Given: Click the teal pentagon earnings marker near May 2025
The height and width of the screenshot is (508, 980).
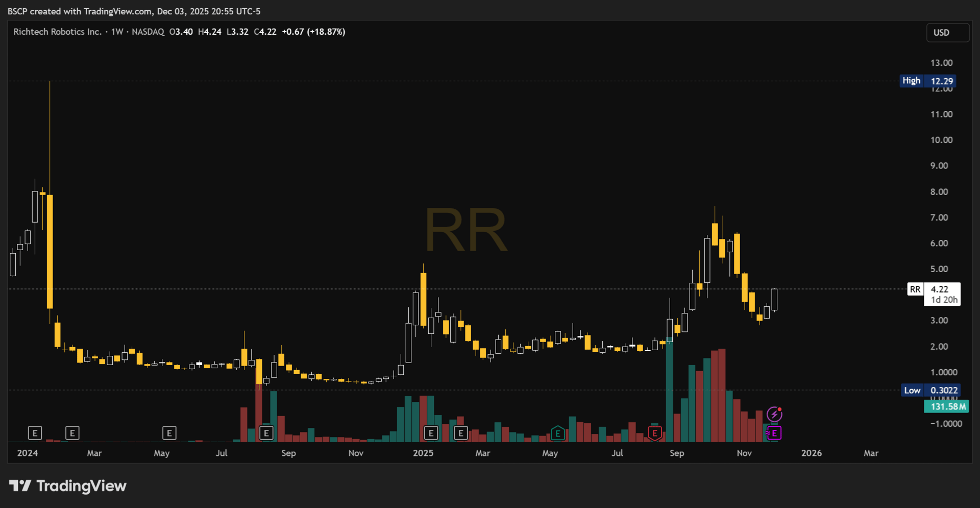Looking at the screenshot, I should pyautogui.click(x=558, y=433).
